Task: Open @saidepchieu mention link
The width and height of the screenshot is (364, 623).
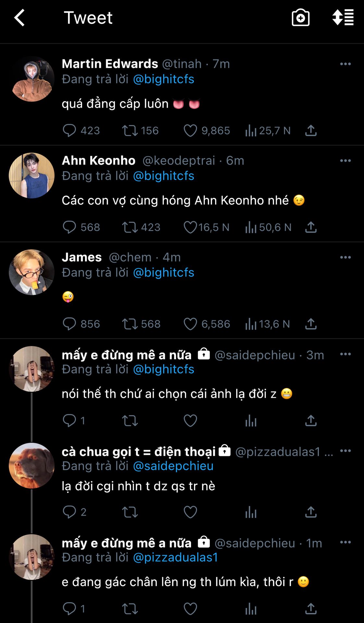Action: click(x=173, y=466)
